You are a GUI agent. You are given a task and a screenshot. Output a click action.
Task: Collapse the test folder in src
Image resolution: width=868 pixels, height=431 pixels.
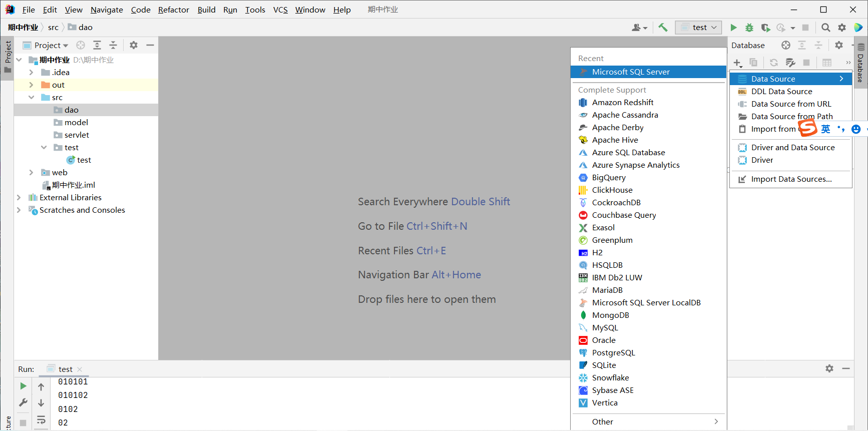[x=44, y=148]
